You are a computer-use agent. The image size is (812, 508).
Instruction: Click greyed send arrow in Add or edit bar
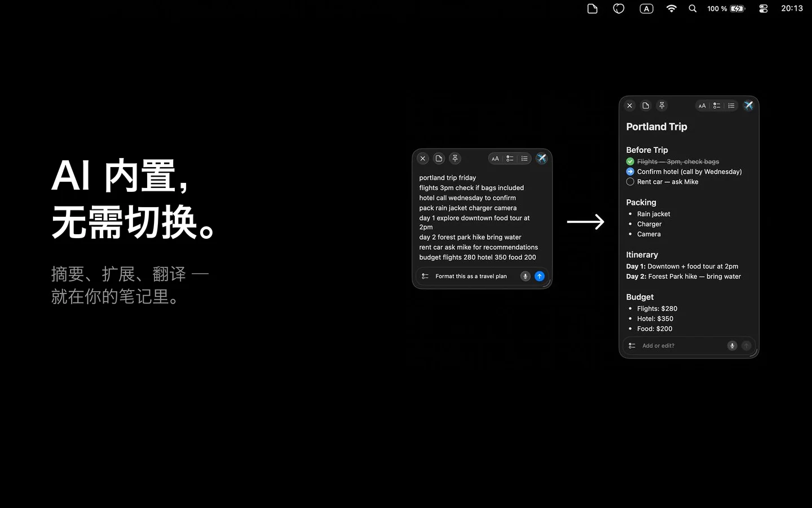[747, 345]
